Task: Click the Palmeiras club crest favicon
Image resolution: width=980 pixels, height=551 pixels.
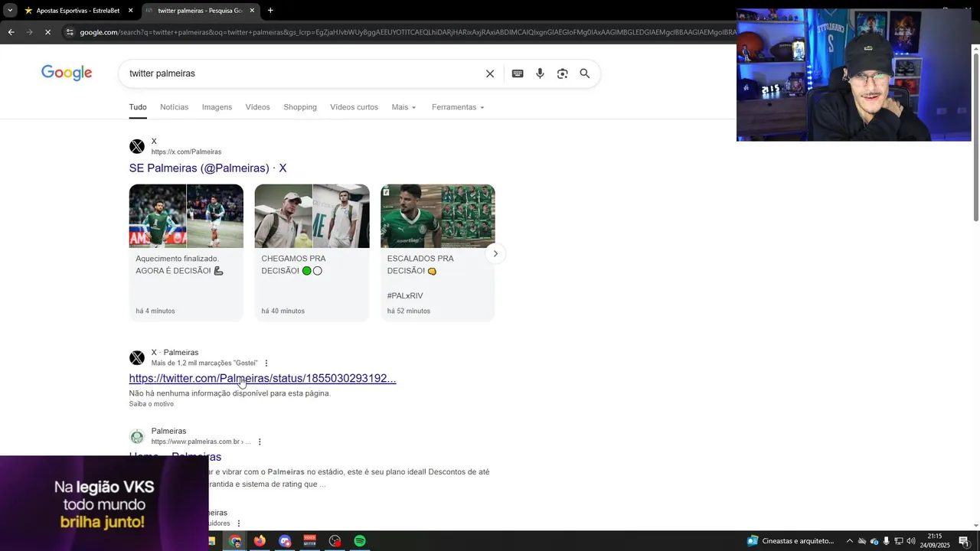Action: tap(137, 436)
